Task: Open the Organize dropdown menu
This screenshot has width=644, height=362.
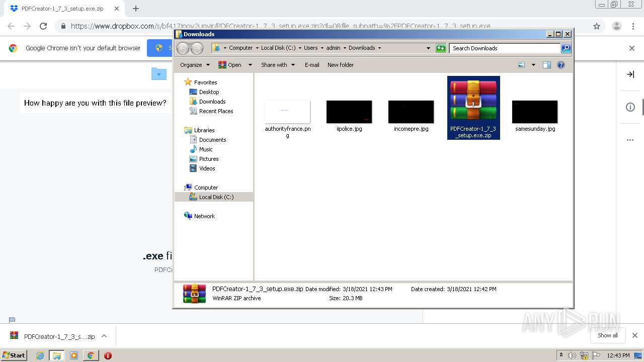Action: click(x=195, y=65)
